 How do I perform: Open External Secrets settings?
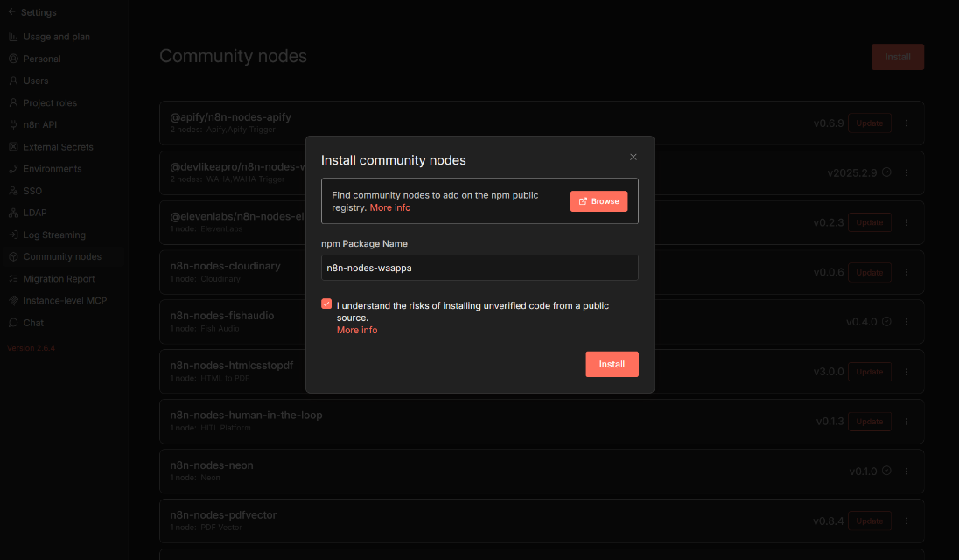(59, 147)
